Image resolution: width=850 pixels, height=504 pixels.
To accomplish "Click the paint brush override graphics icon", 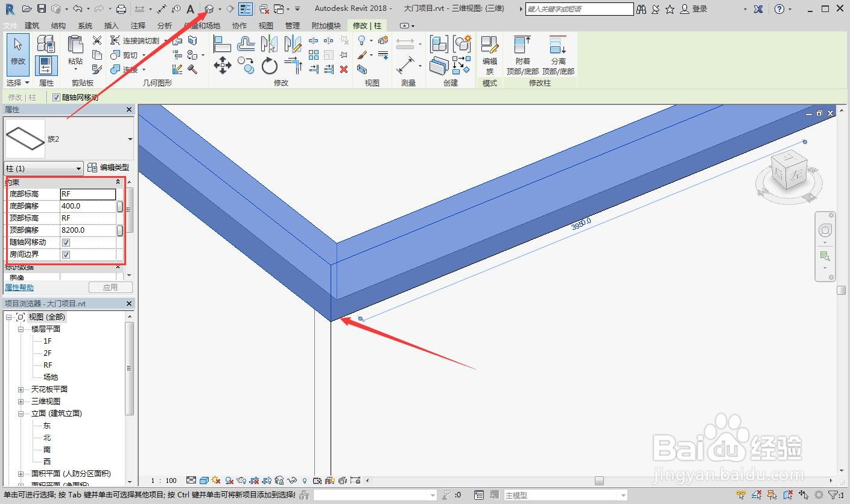I will pyautogui.click(x=361, y=55).
